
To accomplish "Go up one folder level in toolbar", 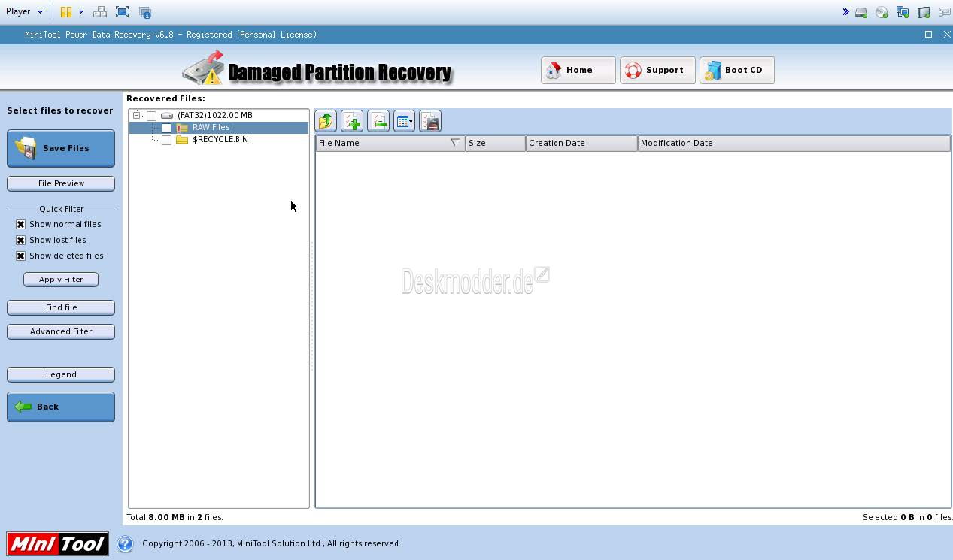I will [x=326, y=121].
